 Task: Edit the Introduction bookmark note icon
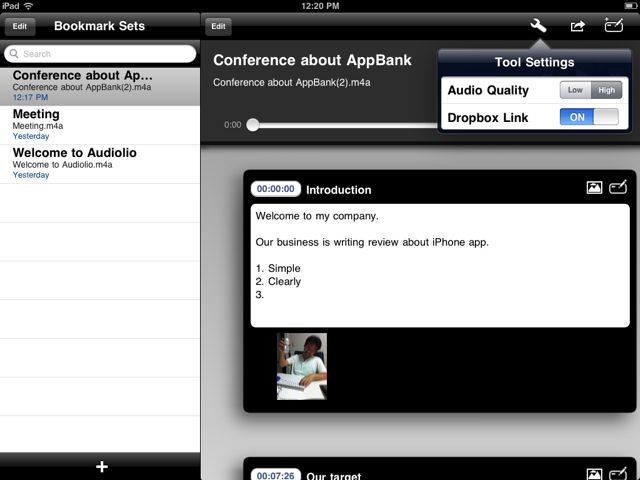(618, 187)
